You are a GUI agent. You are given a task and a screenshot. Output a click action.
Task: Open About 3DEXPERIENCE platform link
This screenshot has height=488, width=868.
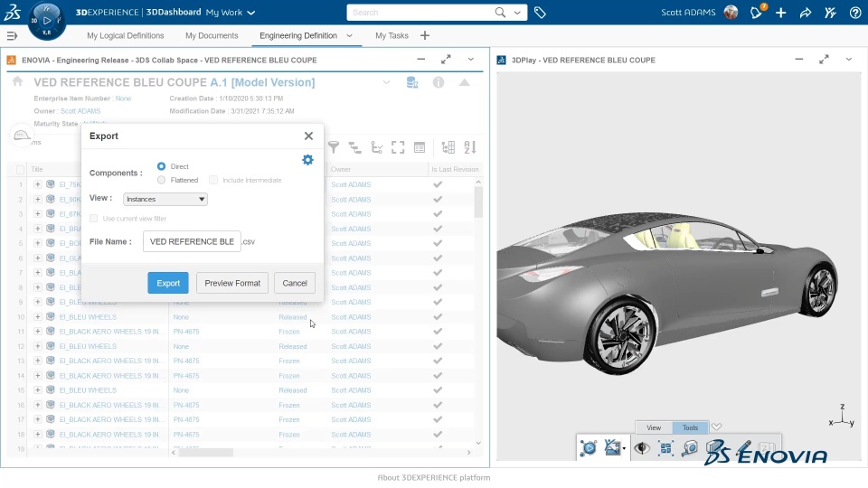point(433,477)
